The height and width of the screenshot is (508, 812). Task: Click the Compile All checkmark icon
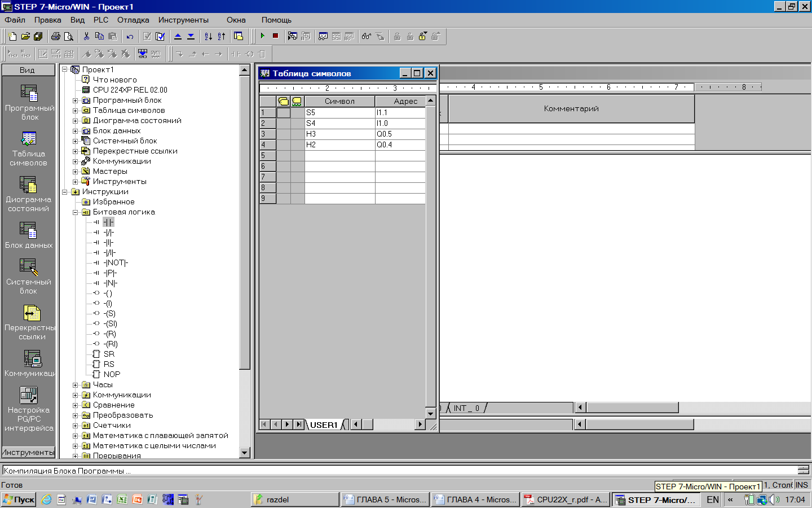pos(160,36)
